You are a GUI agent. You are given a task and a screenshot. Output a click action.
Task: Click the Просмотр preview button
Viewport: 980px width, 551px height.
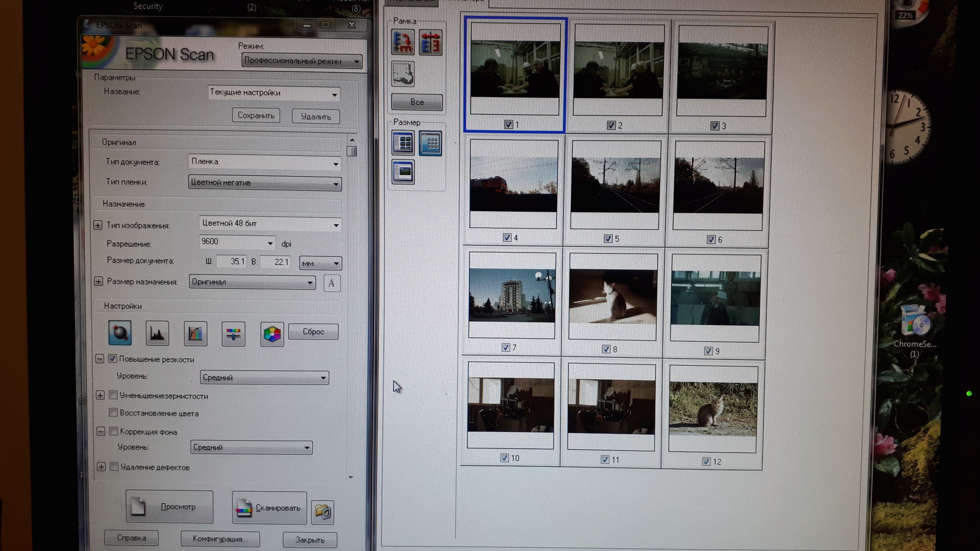tap(169, 507)
